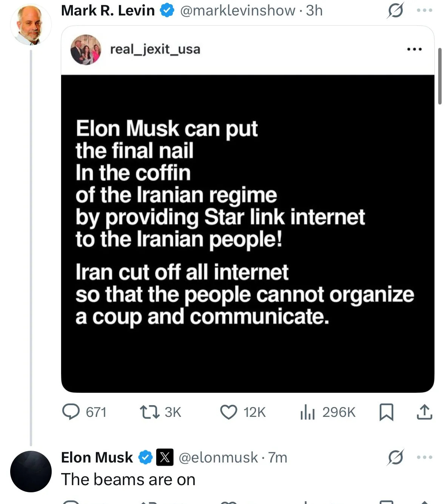The height and width of the screenshot is (504, 445).
Task: Visit the @elonmusk handle link
Action: coord(218,457)
